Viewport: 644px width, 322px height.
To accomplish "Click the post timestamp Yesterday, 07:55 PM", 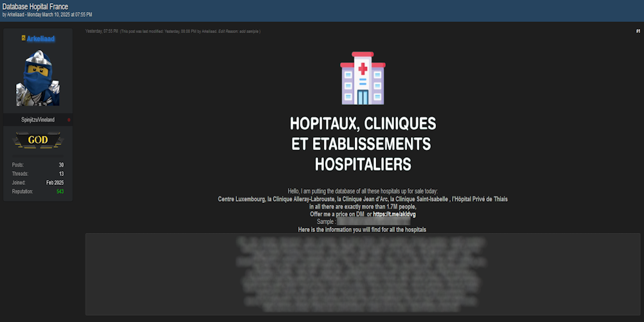I will (102, 31).
